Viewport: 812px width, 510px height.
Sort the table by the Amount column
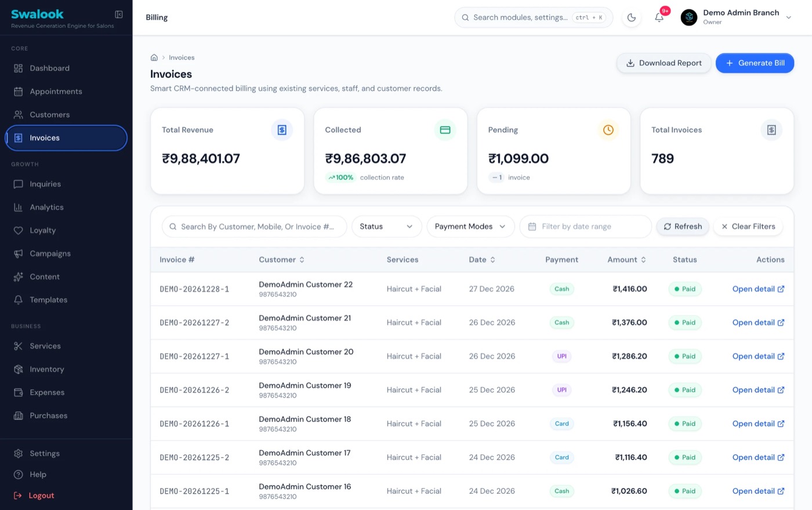627,259
